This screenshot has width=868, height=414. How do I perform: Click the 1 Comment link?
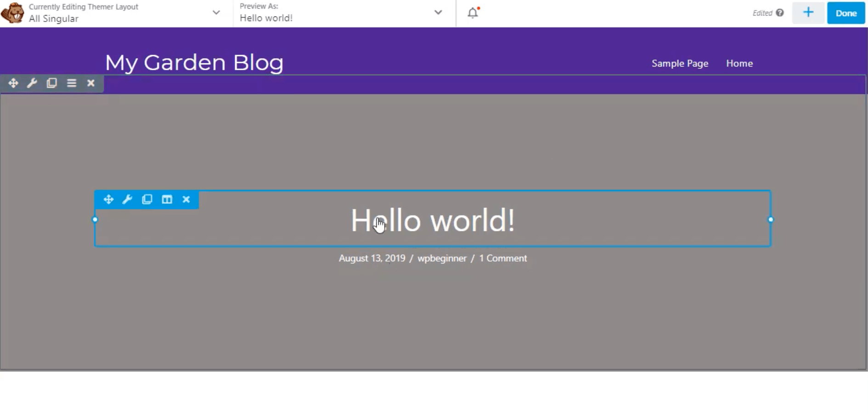503,258
